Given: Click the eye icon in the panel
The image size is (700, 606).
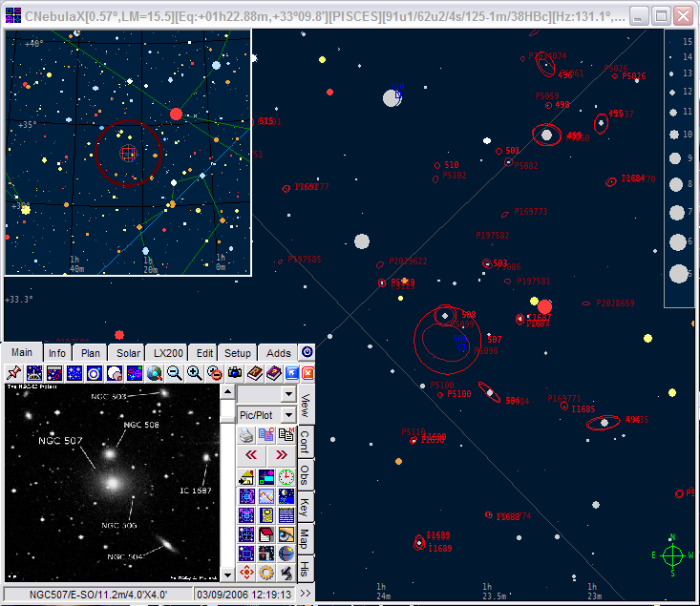Looking at the screenshot, I should tap(286, 533).
